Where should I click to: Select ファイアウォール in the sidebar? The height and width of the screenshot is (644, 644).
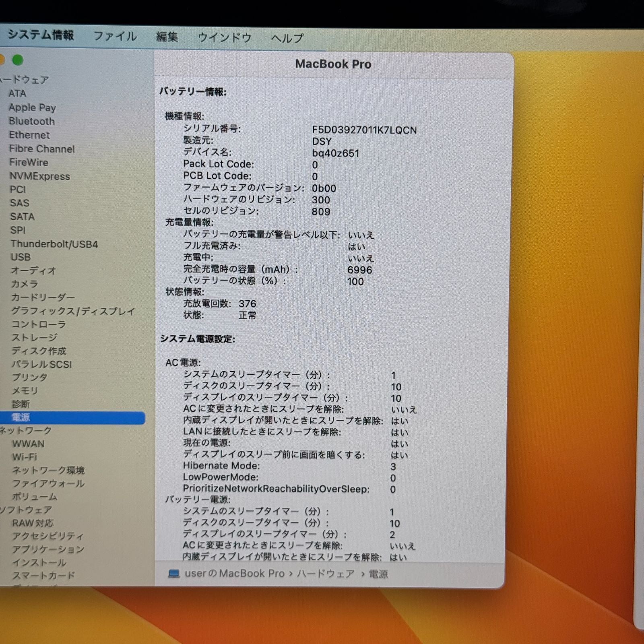pyautogui.click(x=49, y=483)
